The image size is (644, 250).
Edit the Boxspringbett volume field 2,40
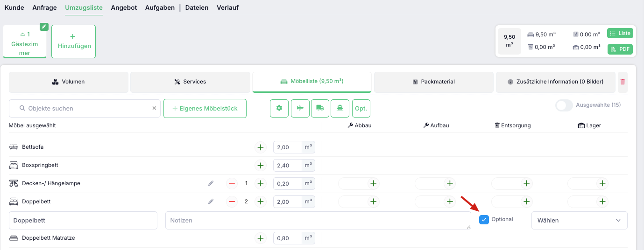(287, 166)
